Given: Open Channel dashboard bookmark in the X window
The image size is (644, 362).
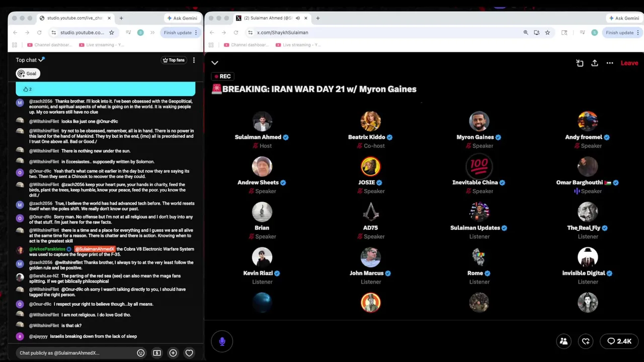Looking at the screenshot, I should point(247,45).
